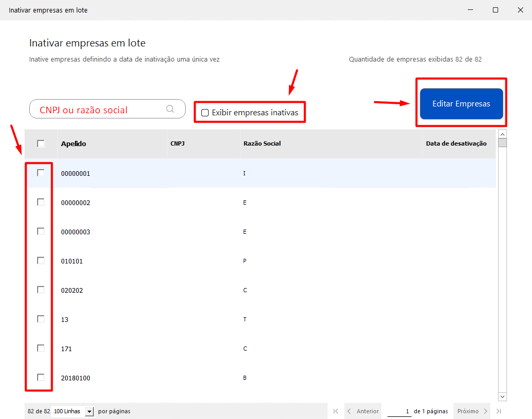Go to Próximo page
532x419 pixels.
[472, 411]
